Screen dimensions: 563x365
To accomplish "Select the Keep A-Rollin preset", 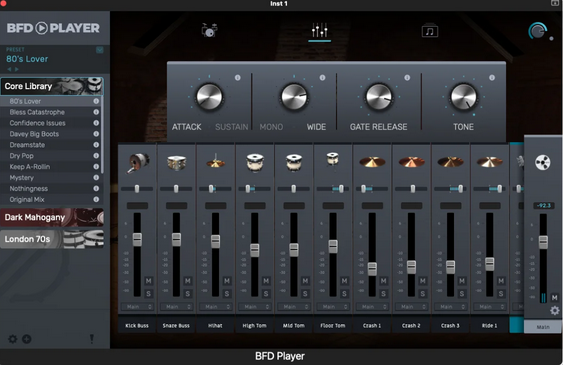I will pos(51,167).
